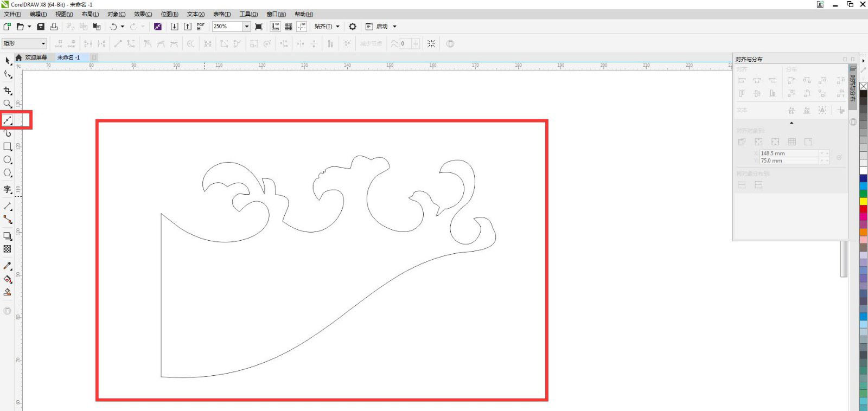Image resolution: width=868 pixels, height=411 pixels.
Task: Click the Save disk icon
Action: pyautogui.click(x=41, y=27)
